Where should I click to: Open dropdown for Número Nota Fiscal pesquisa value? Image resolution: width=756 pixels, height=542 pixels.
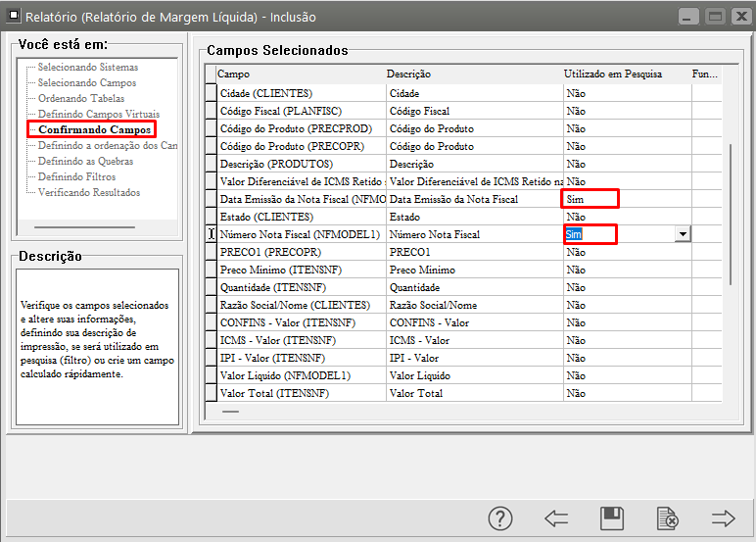click(683, 234)
